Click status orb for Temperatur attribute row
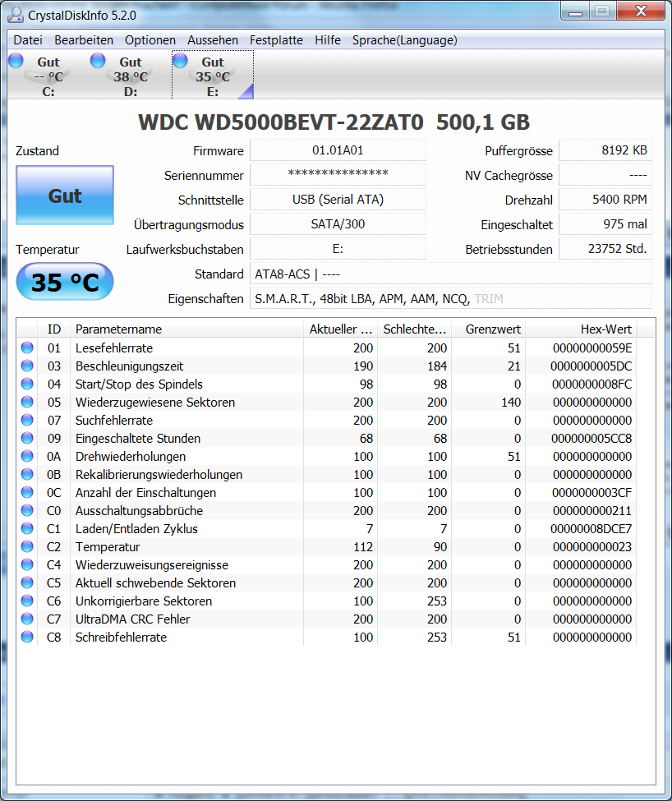 point(27,546)
